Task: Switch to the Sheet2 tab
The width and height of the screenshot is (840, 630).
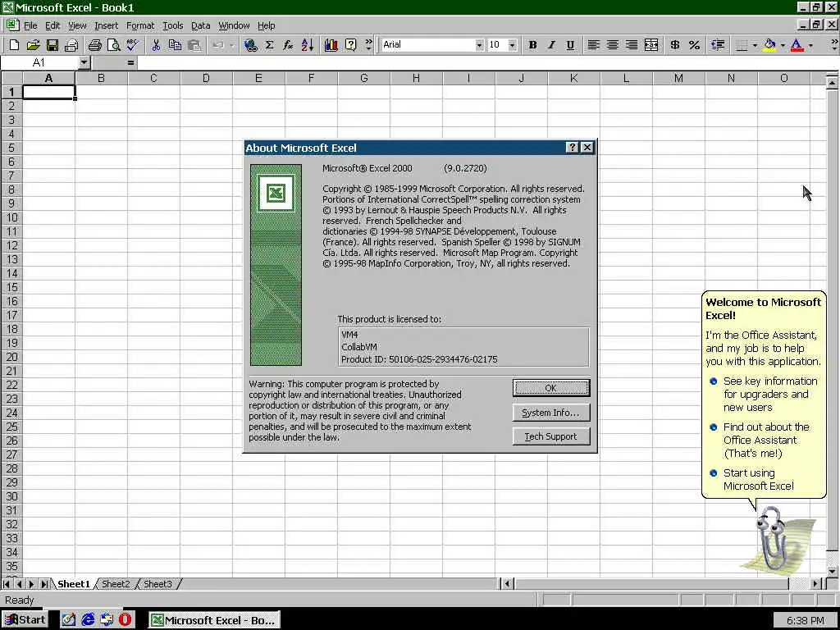Action: click(x=116, y=584)
